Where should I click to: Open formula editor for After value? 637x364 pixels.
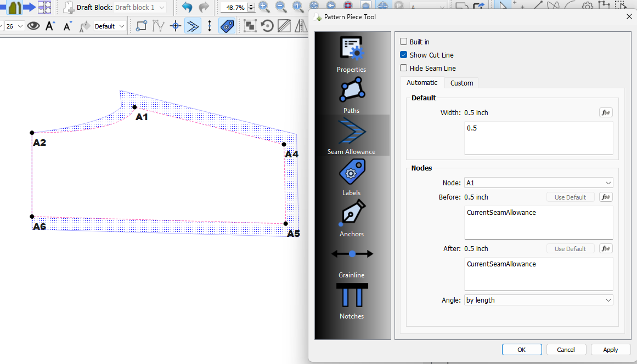point(606,248)
